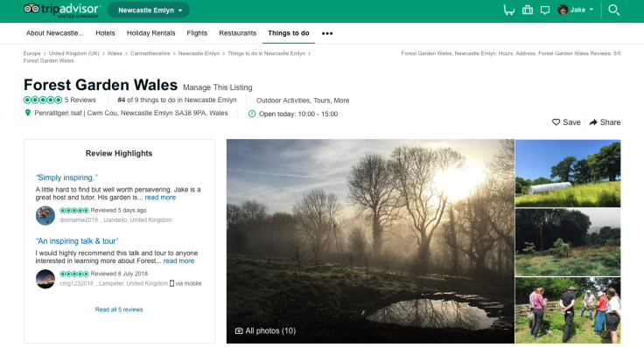Open the 5 Reviews link
The image size is (644, 347).
pos(80,100)
